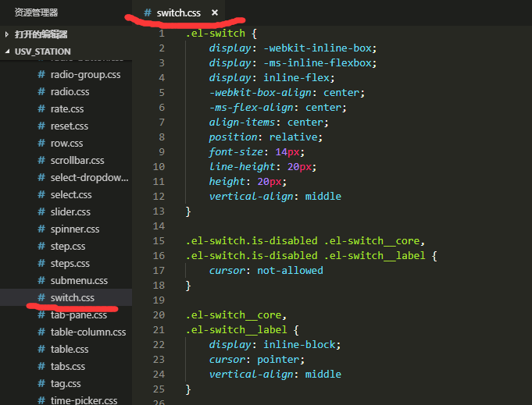Click line number 14 in the gutter
The width and height of the screenshot is (532, 405).
[x=159, y=226]
